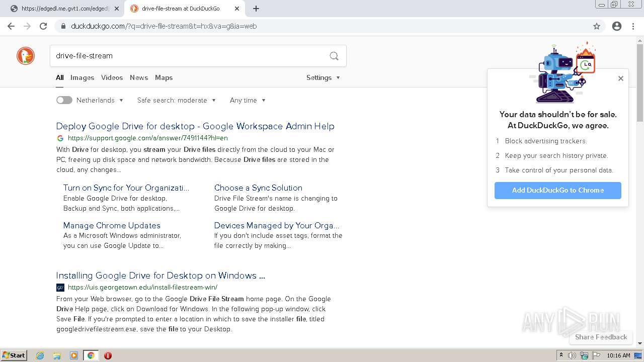Click the flag action center tray icon
This screenshot has height=362, width=644.
tap(596, 355)
